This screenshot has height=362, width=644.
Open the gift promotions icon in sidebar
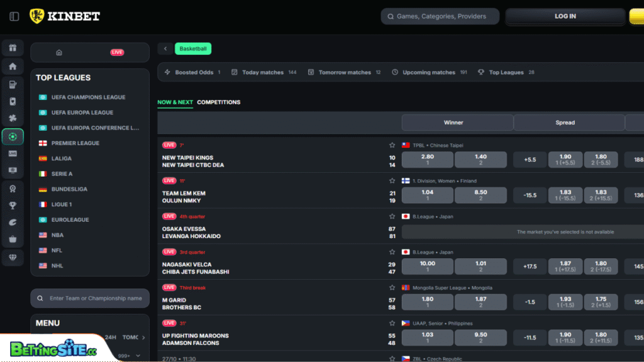(x=13, y=48)
